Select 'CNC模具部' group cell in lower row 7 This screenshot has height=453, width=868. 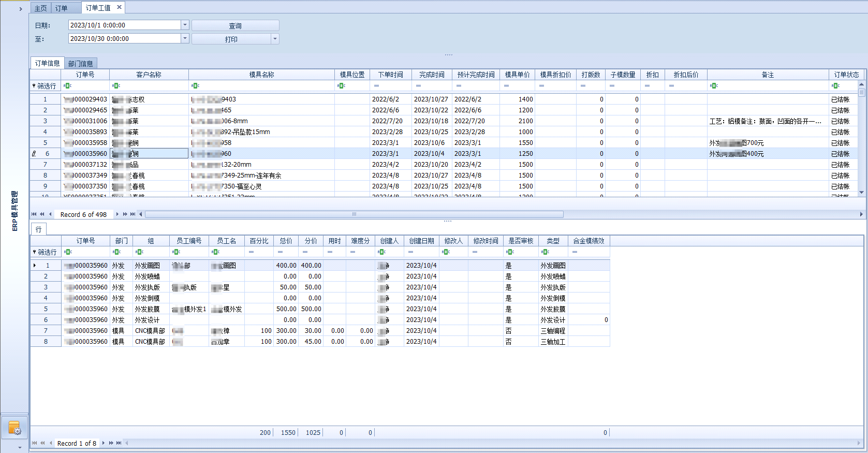[x=151, y=331]
